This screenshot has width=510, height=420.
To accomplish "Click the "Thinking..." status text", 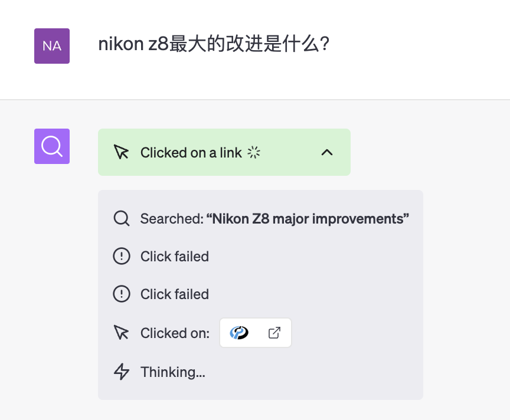I will pyautogui.click(x=172, y=372).
